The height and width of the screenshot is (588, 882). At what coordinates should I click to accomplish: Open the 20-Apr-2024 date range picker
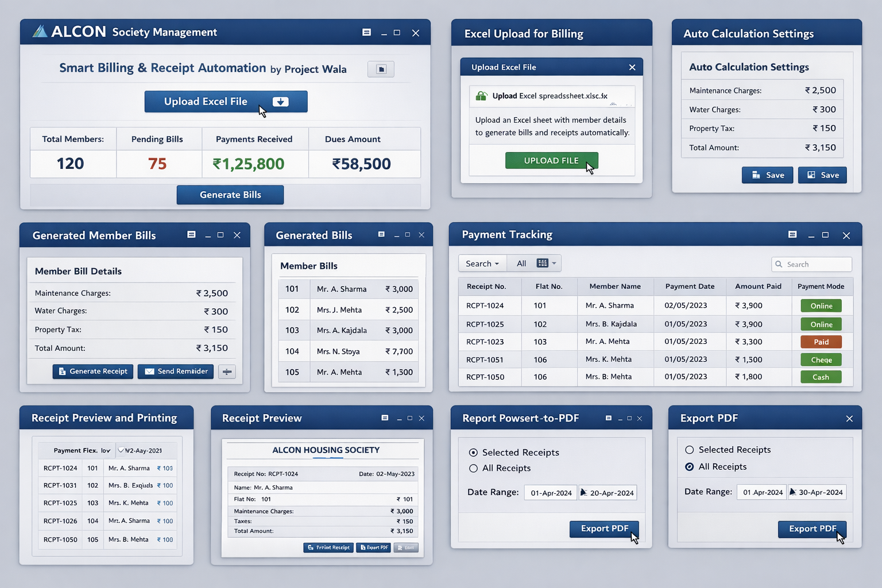pyautogui.click(x=607, y=493)
